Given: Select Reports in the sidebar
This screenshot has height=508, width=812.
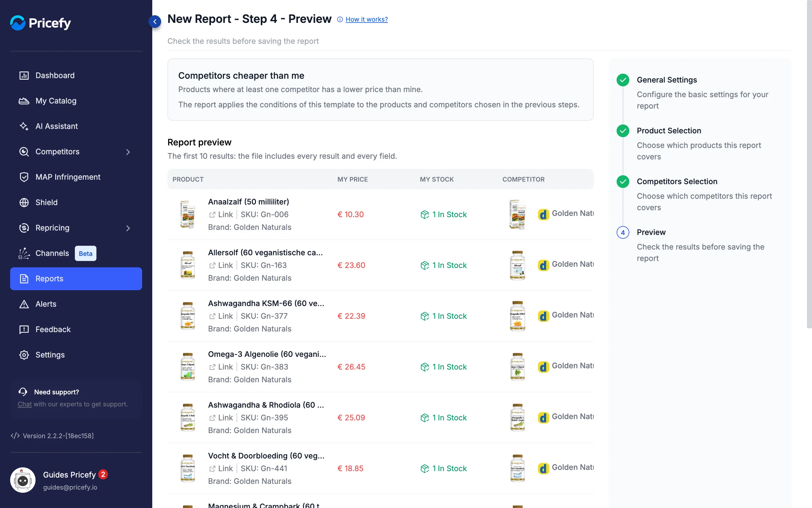Looking at the screenshot, I should tap(76, 278).
